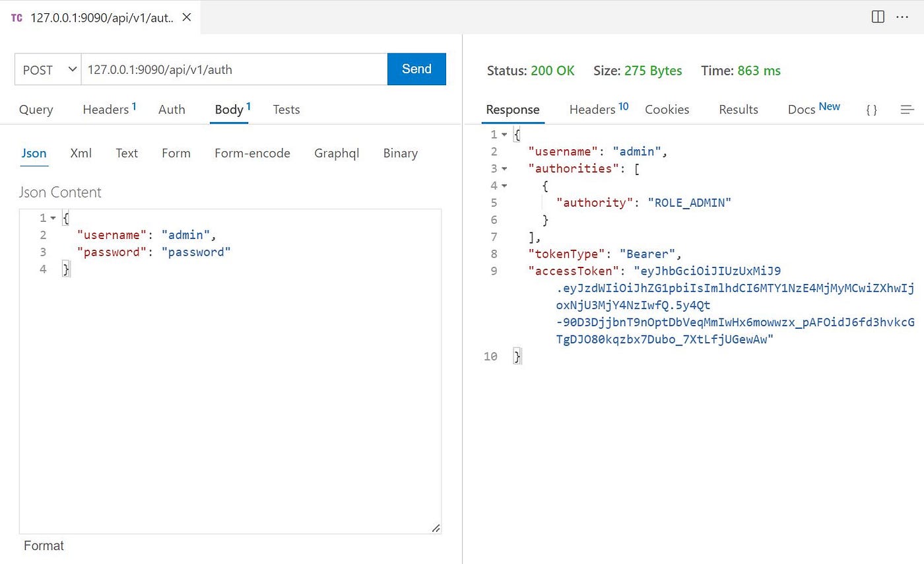The image size is (924, 564).
Task: Click the request URL input field
Action: (x=234, y=69)
